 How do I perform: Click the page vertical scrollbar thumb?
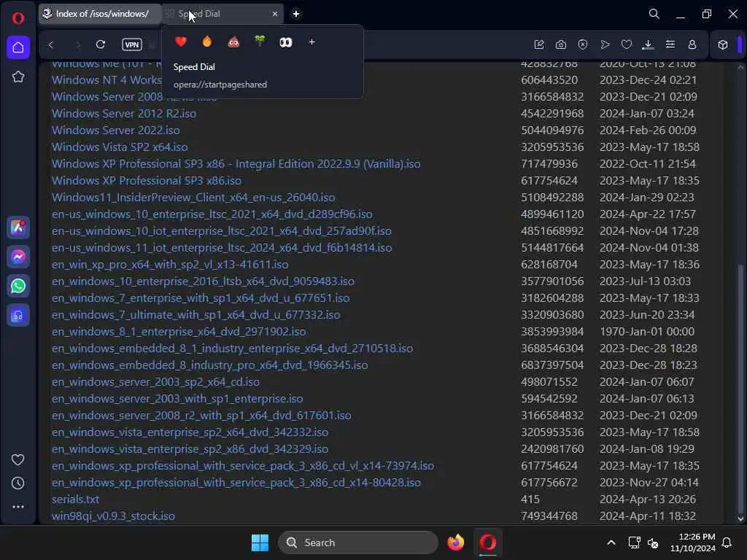click(740, 387)
